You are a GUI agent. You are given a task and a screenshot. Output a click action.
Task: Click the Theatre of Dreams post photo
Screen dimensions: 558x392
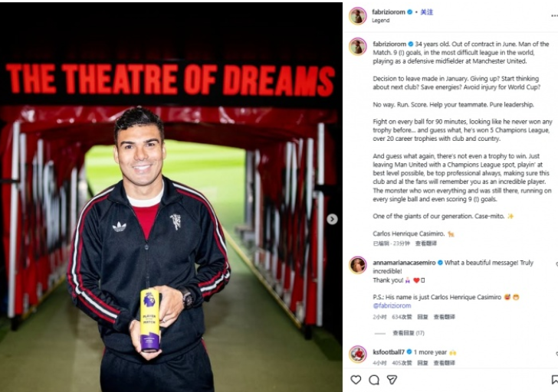(x=171, y=198)
